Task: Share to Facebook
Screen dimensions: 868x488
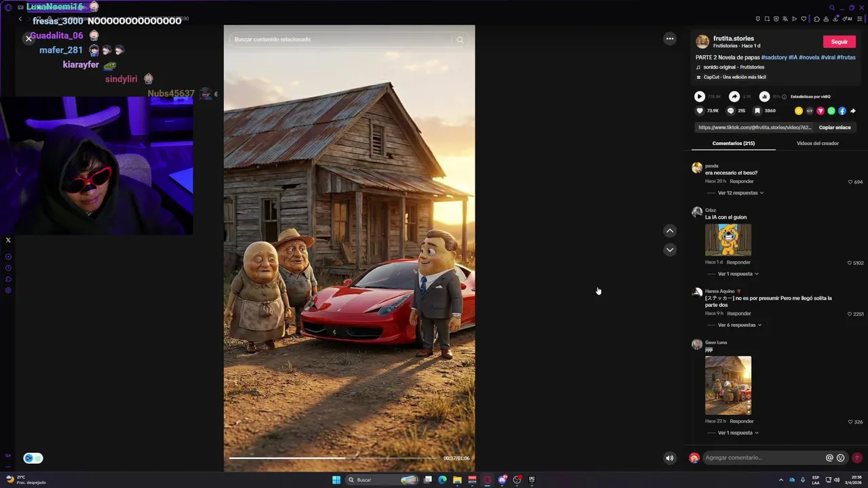Action: click(x=842, y=110)
